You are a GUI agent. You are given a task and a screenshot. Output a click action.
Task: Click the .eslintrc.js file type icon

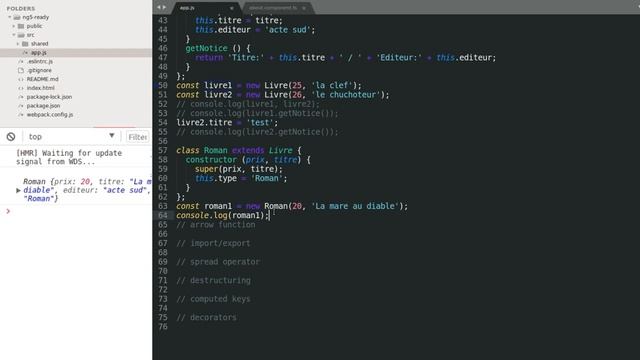click(21, 62)
